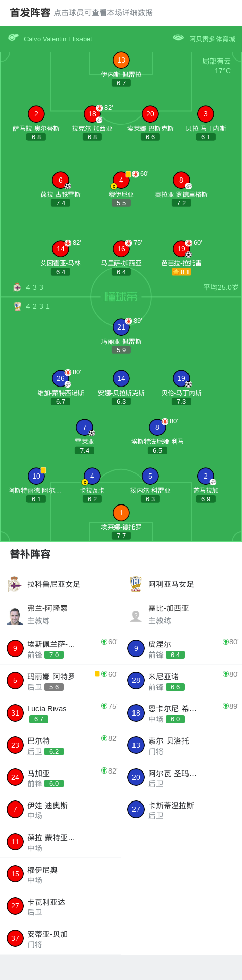Click blue player 10 with yellow card

click(36, 476)
